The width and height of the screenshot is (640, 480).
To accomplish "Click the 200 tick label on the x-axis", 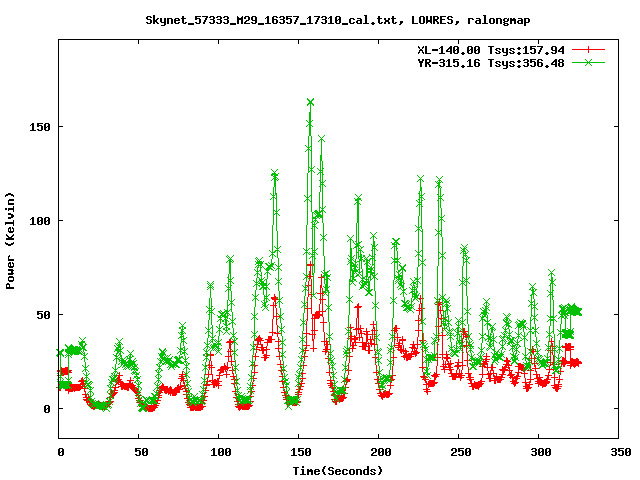I will click(379, 452).
